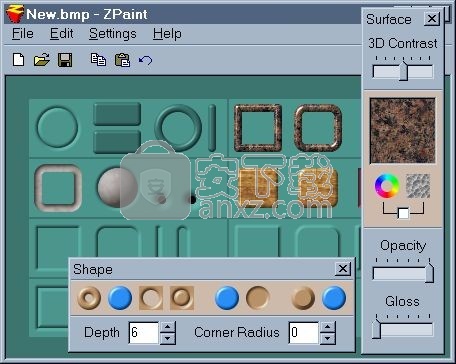The height and width of the screenshot is (364, 456).
Task: Open the rainbow color wheel in Surface panel
Action: tap(387, 186)
